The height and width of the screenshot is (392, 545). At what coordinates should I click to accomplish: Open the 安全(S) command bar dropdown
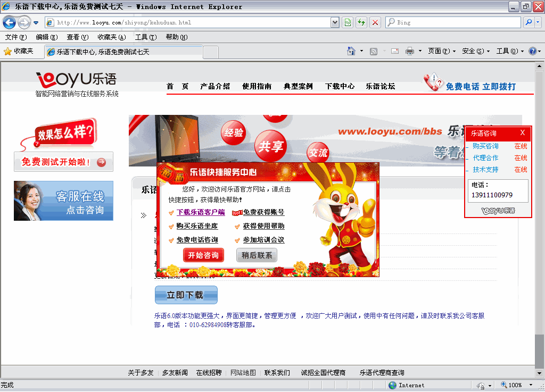click(x=476, y=52)
